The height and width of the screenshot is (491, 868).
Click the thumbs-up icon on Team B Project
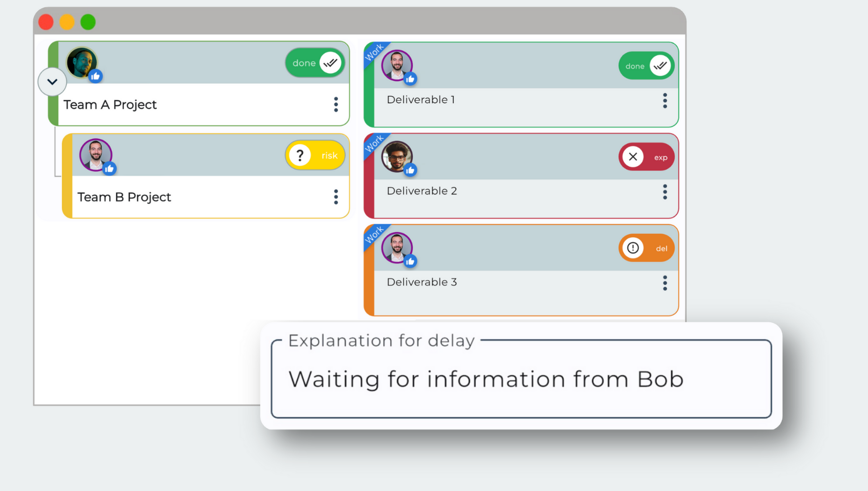(x=110, y=168)
